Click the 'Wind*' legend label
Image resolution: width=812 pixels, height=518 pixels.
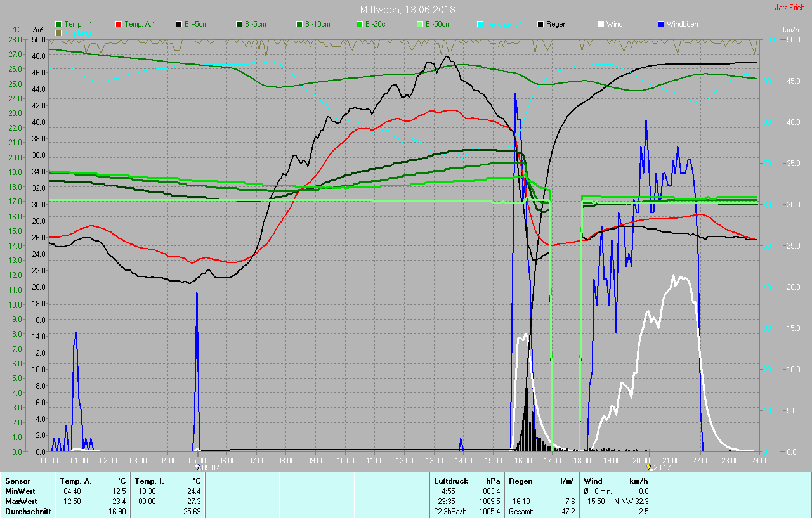point(615,24)
